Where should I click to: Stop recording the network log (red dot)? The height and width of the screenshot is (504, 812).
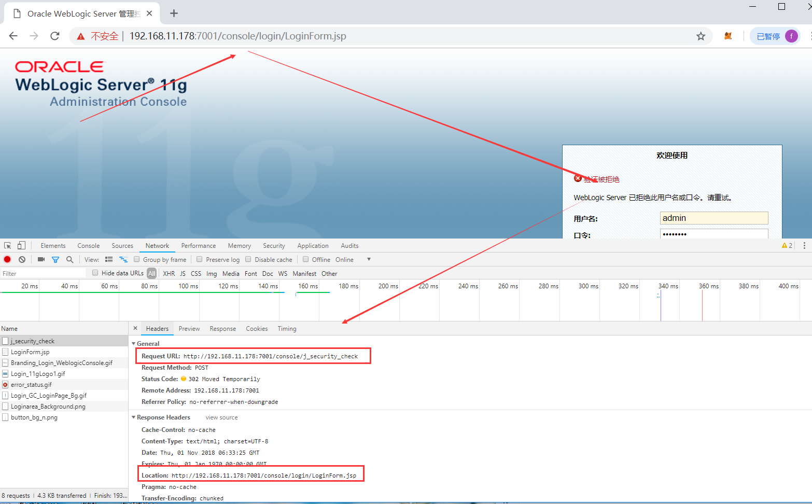7,259
